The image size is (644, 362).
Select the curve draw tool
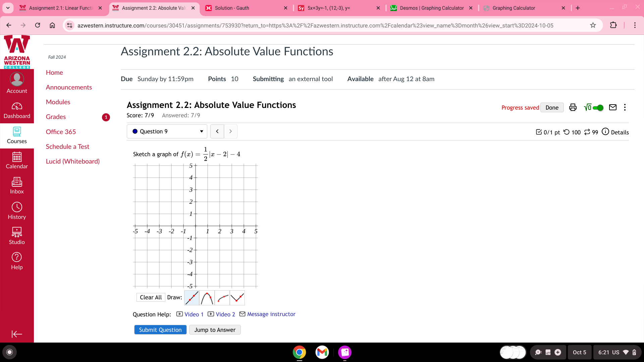pyautogui.click(x=222, y=297)
